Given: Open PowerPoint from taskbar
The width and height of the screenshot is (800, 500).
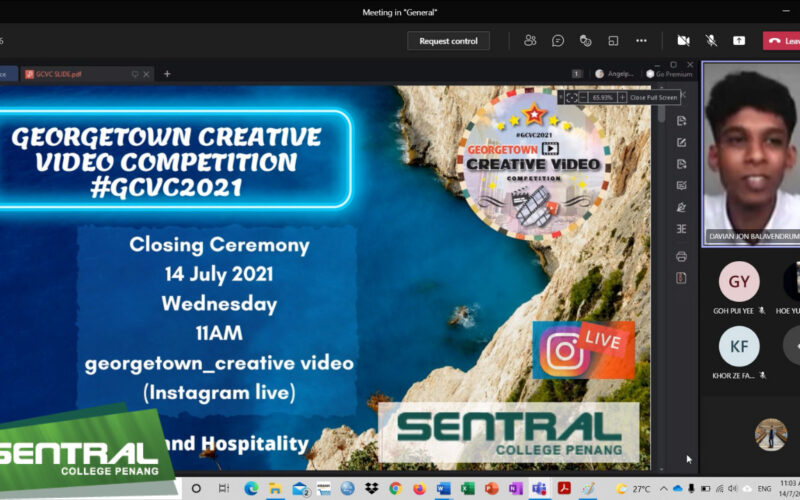Looking at the screenshot, I should pyautogui.click(x=491, y=488).
